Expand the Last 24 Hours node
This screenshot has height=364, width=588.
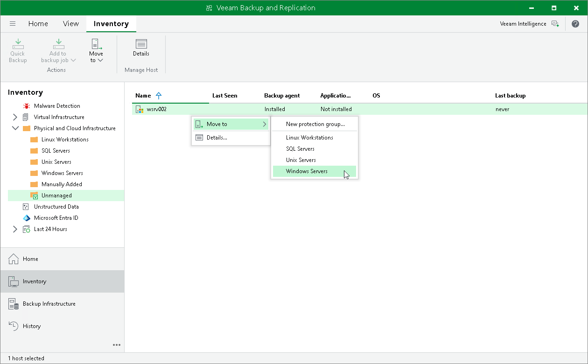pyautogui.click(x=15, y=229)
